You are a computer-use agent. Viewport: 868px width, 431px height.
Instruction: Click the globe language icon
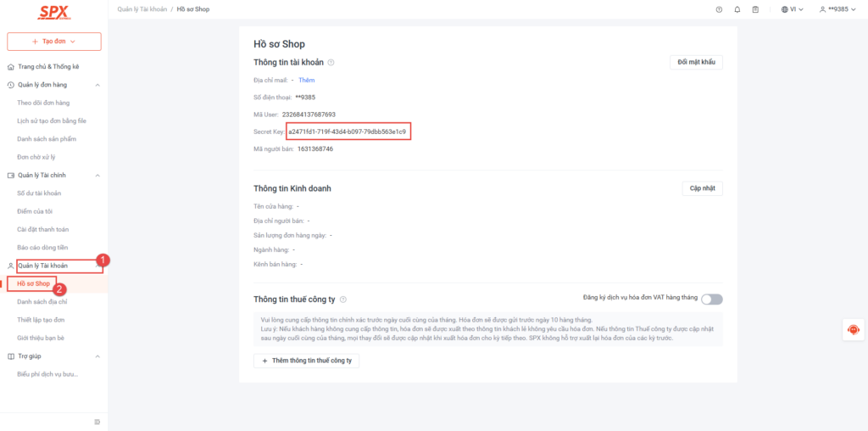(785, 9)
